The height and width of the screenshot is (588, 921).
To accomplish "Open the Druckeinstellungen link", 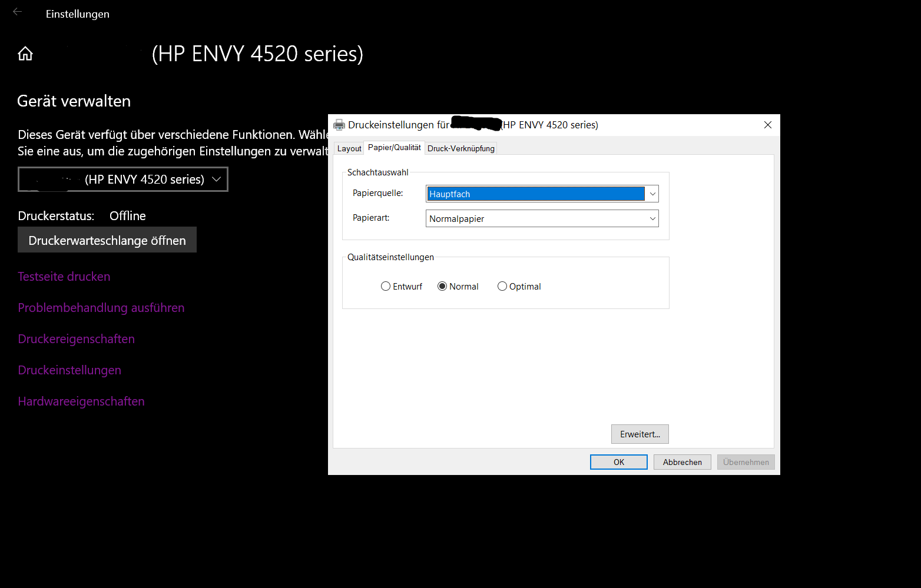I will (69, 370).
